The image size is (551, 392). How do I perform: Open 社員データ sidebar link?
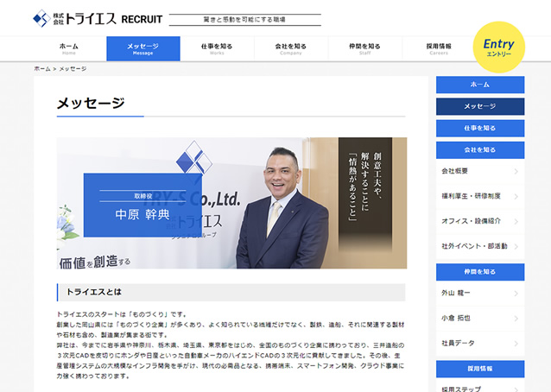[480, 343]
